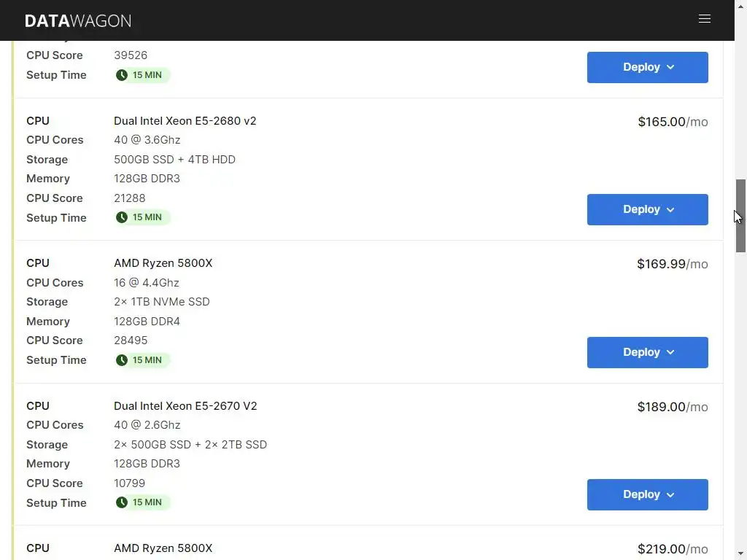This screenshot has width=747, height=560.
Task: Expand Deploy chevron for $165.00 server
Action: point(670,210)
